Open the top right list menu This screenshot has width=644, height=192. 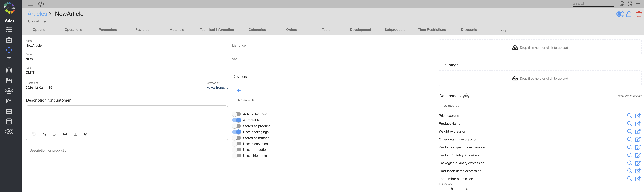637,3
